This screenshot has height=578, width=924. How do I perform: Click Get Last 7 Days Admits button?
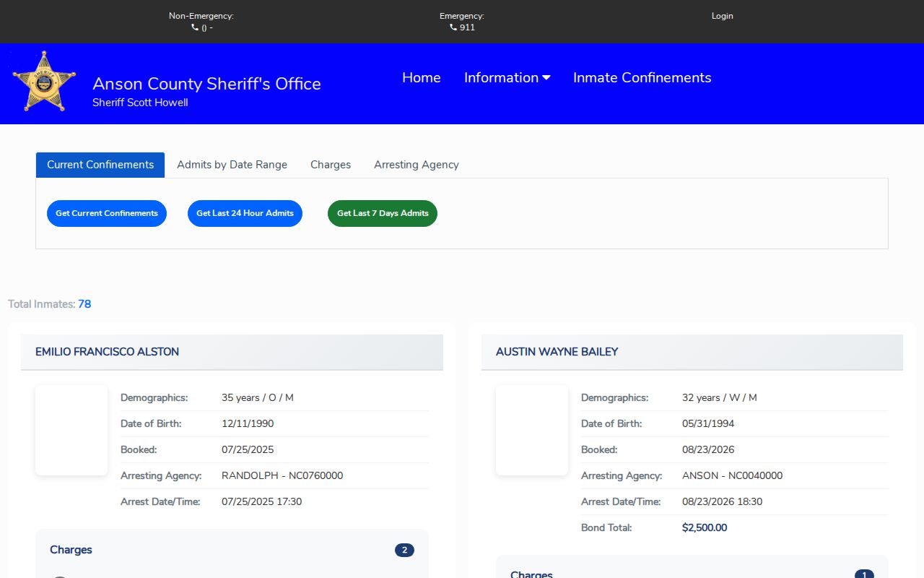click(x=383, y=213)
